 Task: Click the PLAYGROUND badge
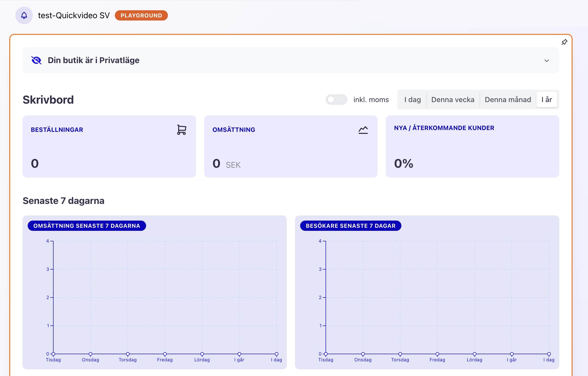(141, 15)
